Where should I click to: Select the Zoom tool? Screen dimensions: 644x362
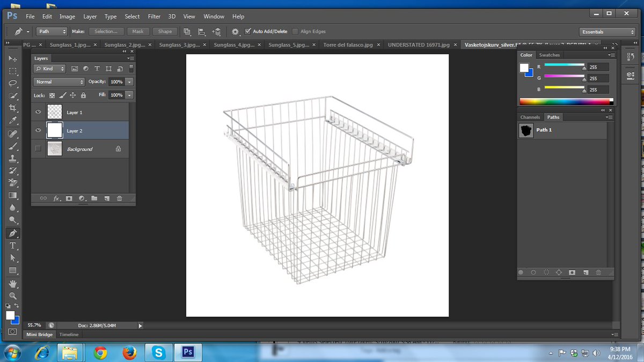pos(13,295)
